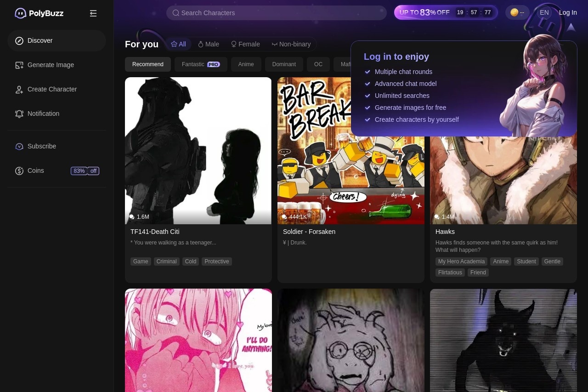Click the Log in to enjoy heading
This screenshot has height=392, width=588.
pos(396,57)
